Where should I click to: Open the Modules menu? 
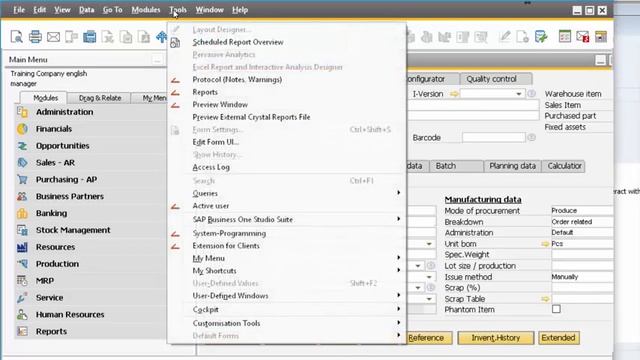[x=146, y=10]
